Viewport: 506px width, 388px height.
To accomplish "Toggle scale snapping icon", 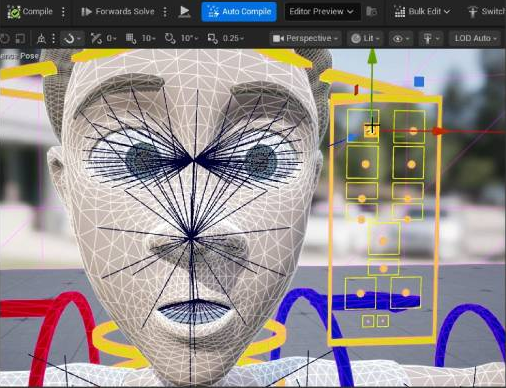I will 213,38.
